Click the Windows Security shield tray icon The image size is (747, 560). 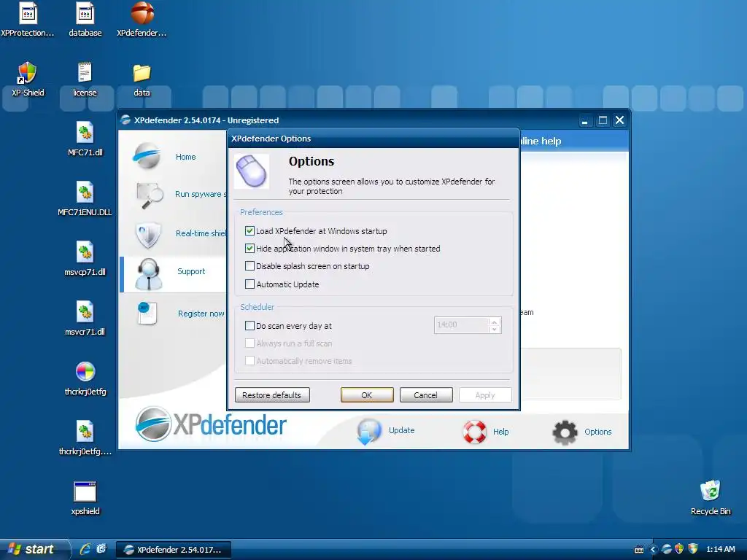693,550
